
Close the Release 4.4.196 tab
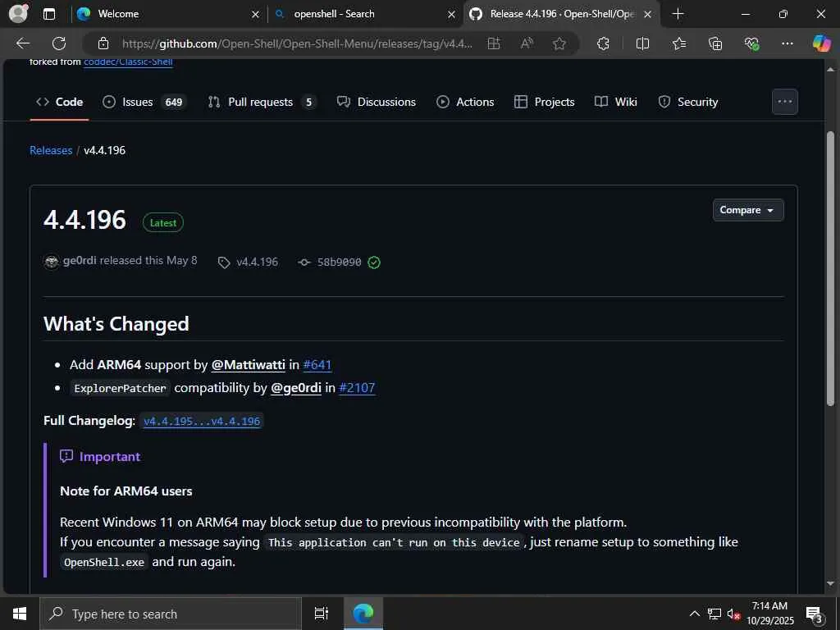(648, 15)
